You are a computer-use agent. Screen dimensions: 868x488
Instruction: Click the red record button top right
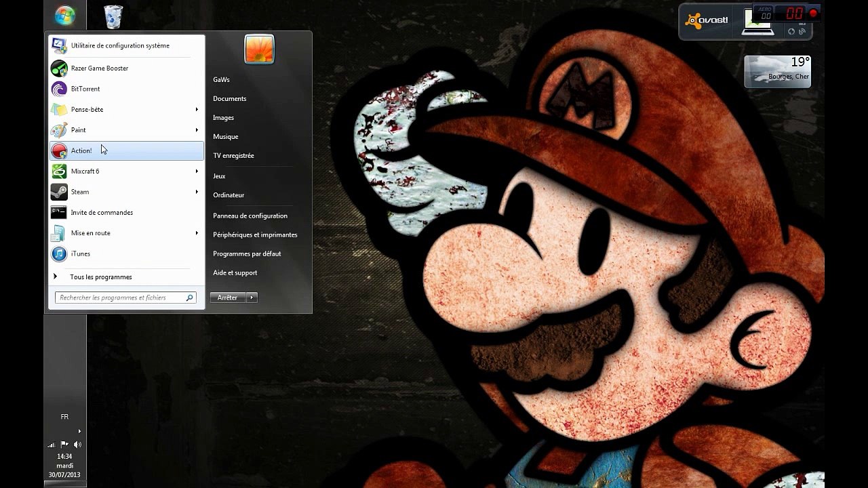tap(813, 14)
